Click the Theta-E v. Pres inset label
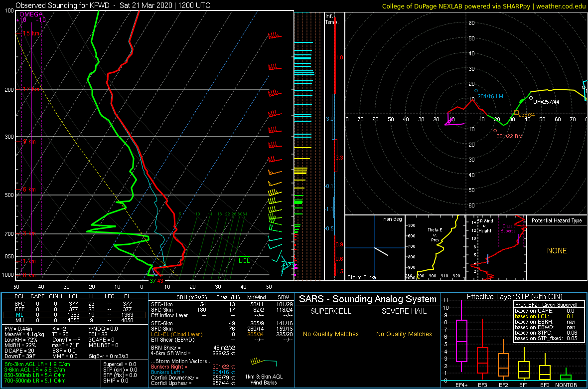The image size is (588, 389). point(436,236)
